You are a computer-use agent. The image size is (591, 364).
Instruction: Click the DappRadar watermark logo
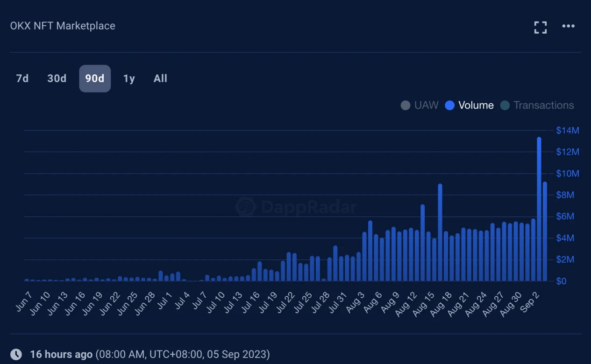click(246, 207)
